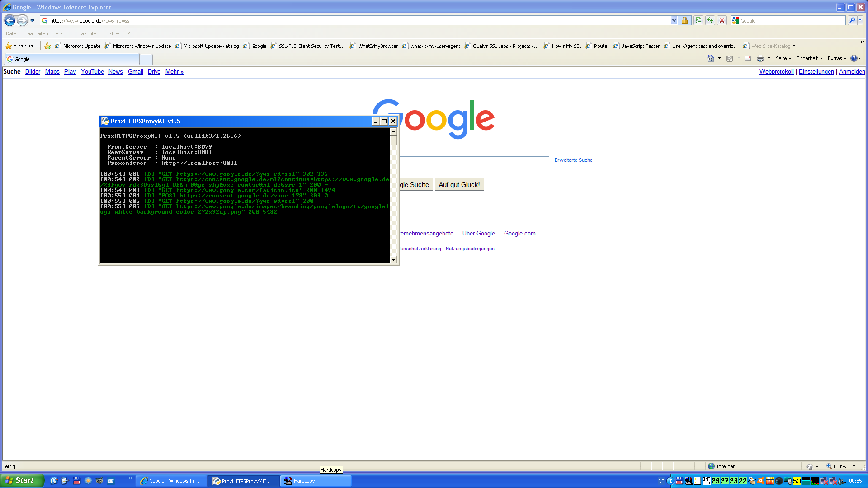Click the read mail envelope icon
Viewport: 868px width, 488px height.
748,58
